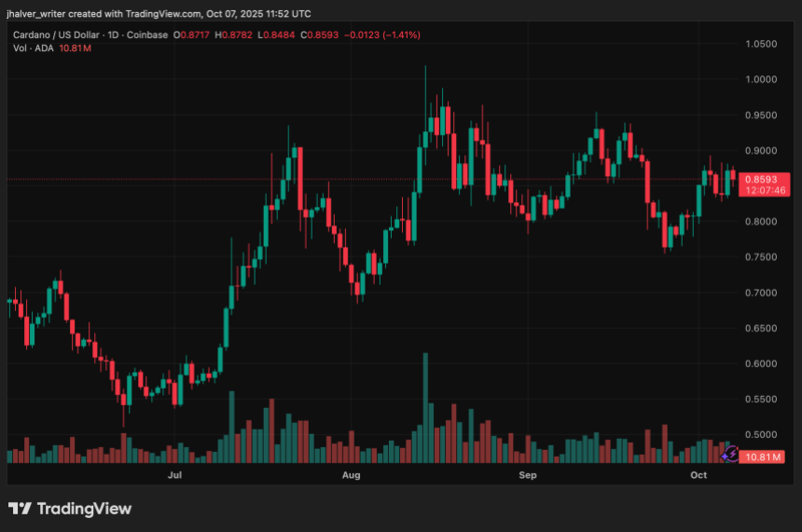Viewport: 802px width, 532px height.
Task: Click the −0.0123 (−1.41%) change value
Action: click(383, 34)
